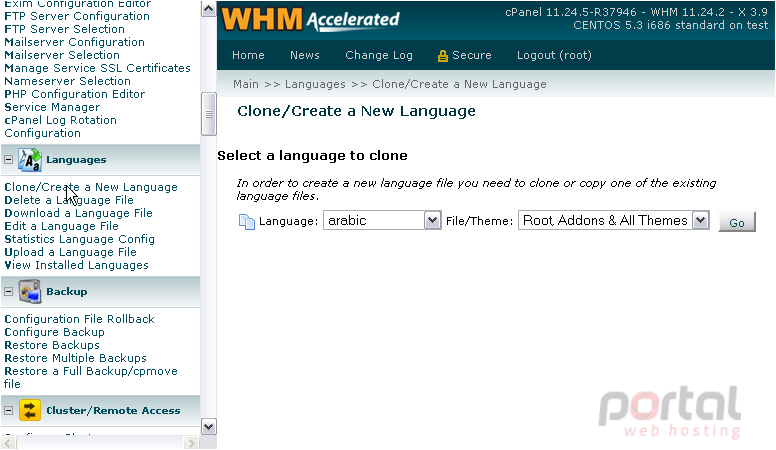The width and height of the screenshot is (776, 450).
Task: Click Main in the breadcrumb
Action: [246, 84]
